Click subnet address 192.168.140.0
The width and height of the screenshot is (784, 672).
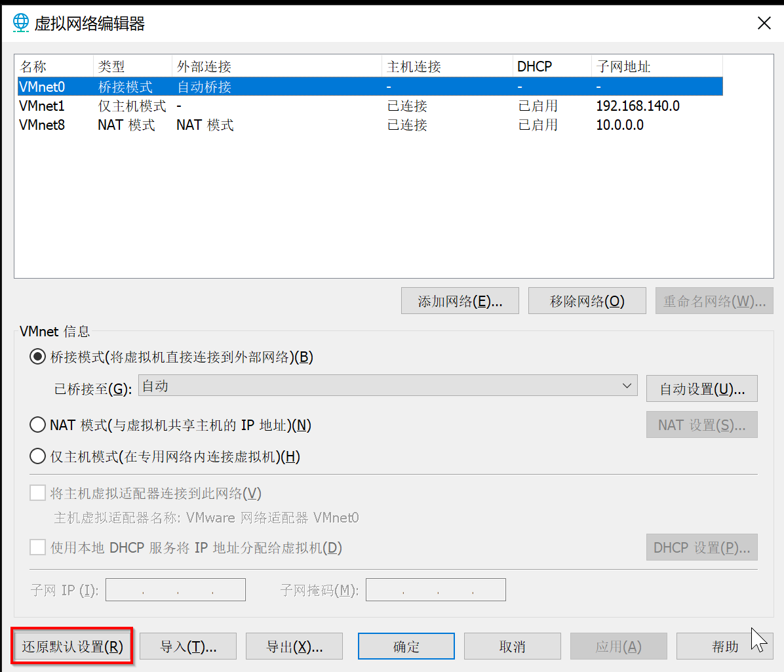point(638,106)
